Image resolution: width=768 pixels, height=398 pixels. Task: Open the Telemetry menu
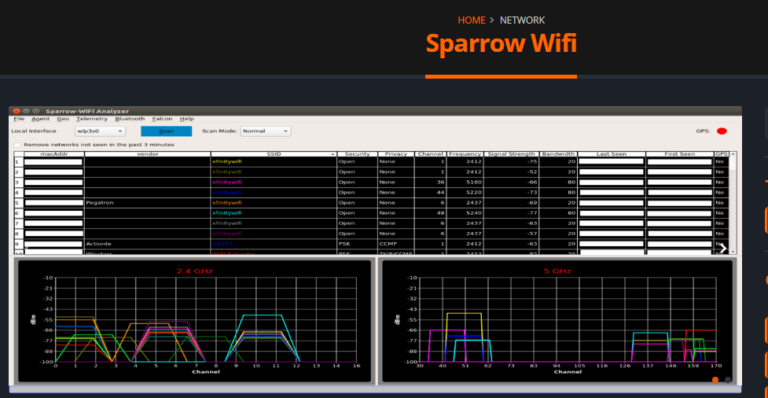click(92, 119)
